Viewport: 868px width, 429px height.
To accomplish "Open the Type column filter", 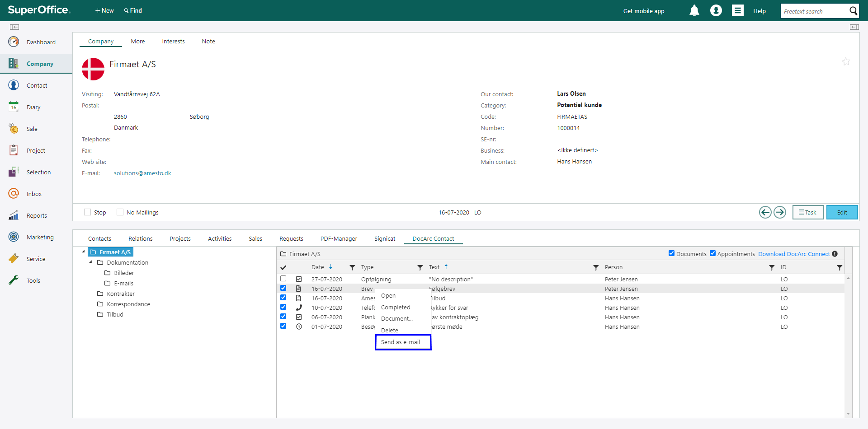I will click(420, 268).
